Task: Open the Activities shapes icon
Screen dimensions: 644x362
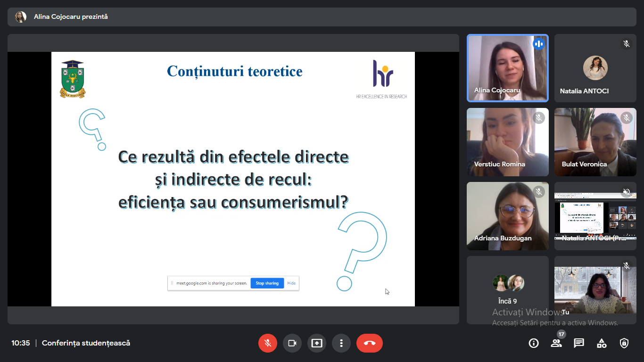Action: (x=602, y=343)
